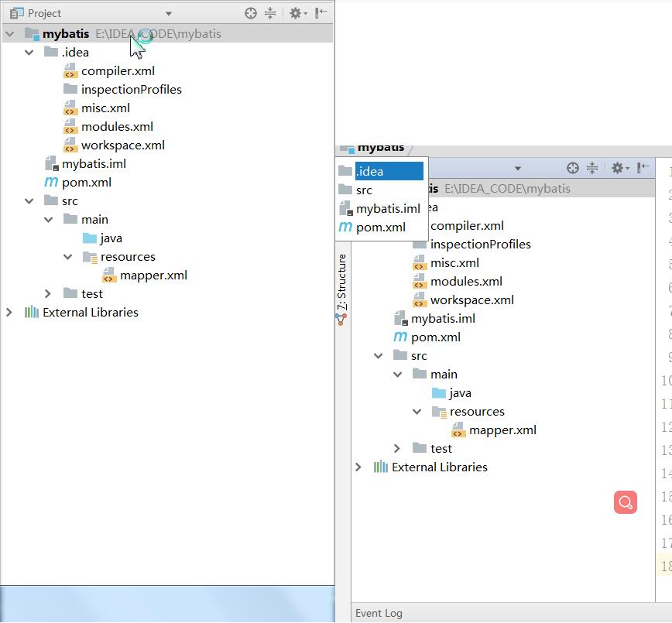Click hide-panel icon in panel beside Structure tab

coord(643,168)
